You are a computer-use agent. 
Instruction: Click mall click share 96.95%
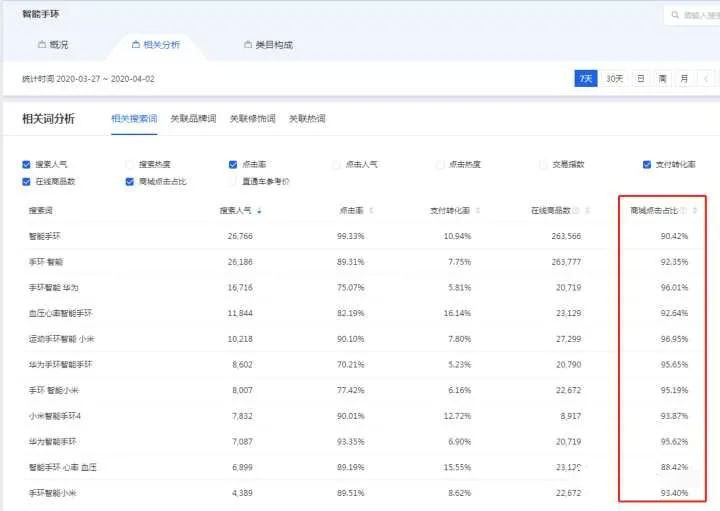pos(674,339)
